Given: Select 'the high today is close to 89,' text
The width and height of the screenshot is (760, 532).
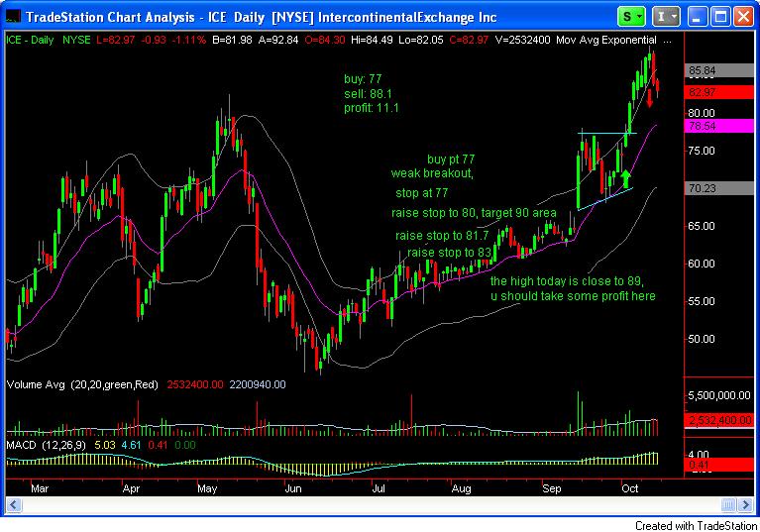Looking at the screenshot, I should [567, 281].
